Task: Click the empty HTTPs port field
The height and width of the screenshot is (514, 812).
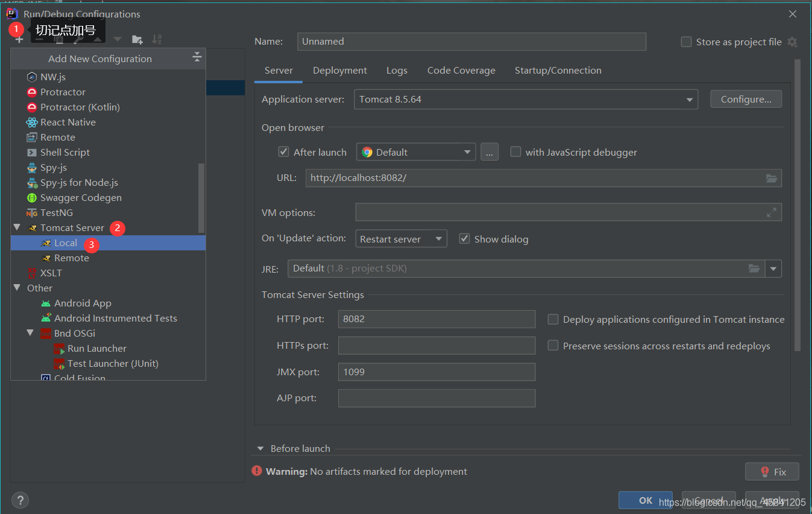Action: [x=437, y=346]
